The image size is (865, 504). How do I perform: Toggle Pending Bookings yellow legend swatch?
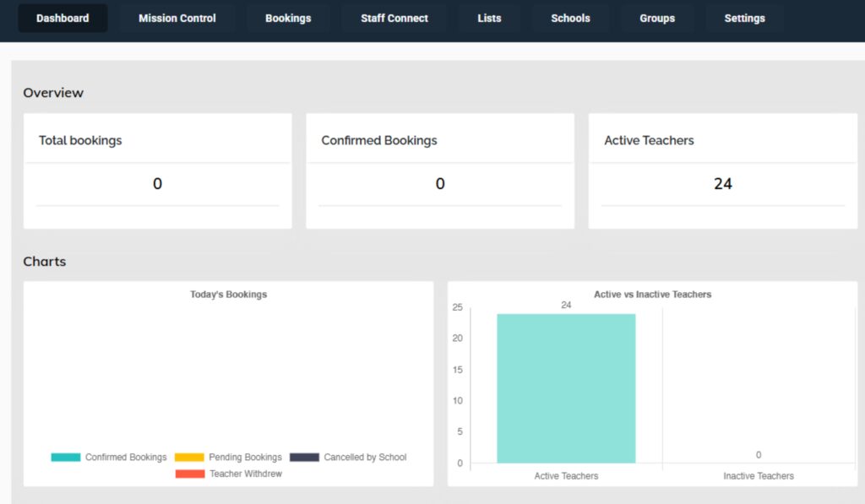tap(189, 458)
